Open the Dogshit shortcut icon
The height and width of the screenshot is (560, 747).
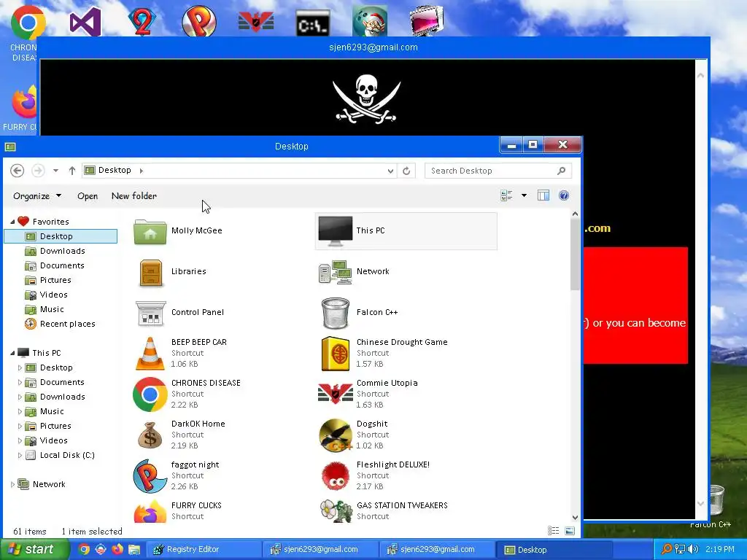click(x=336, y=435)
